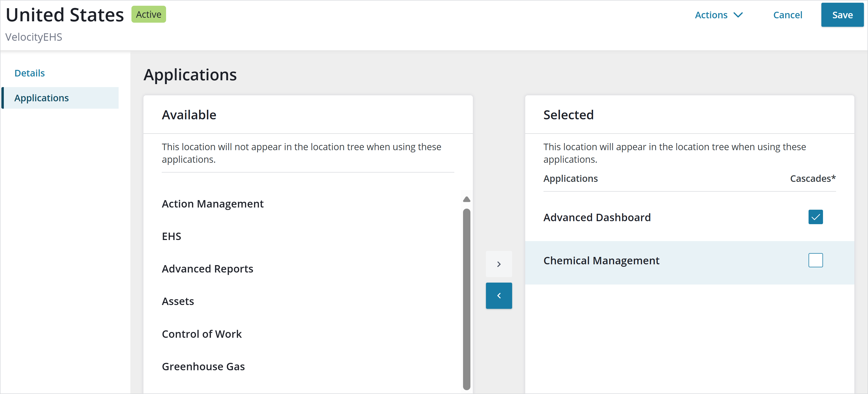Screen dimensions: 868x394
Task: Click the scroll up arrow in Available list
Action: tap(466, 199)
